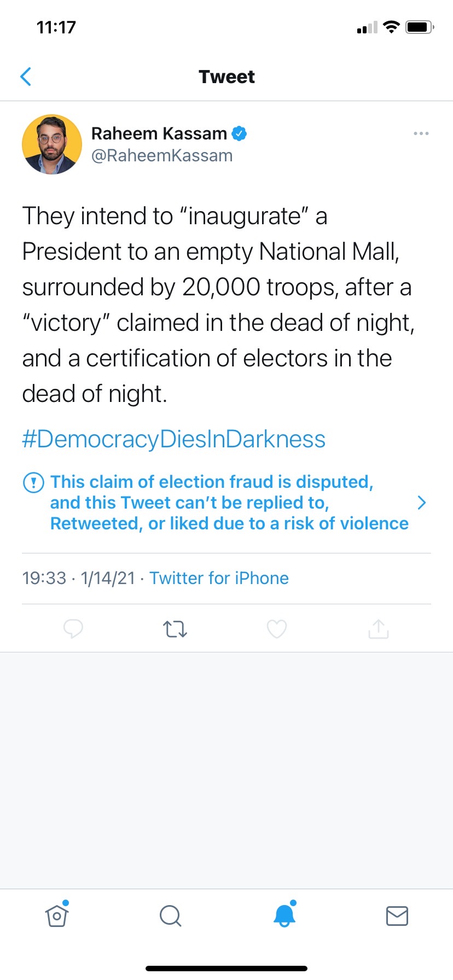Tap the reply speech bubble icon
The width and height of the screenshot is (453, 980).
pos(73,629)
